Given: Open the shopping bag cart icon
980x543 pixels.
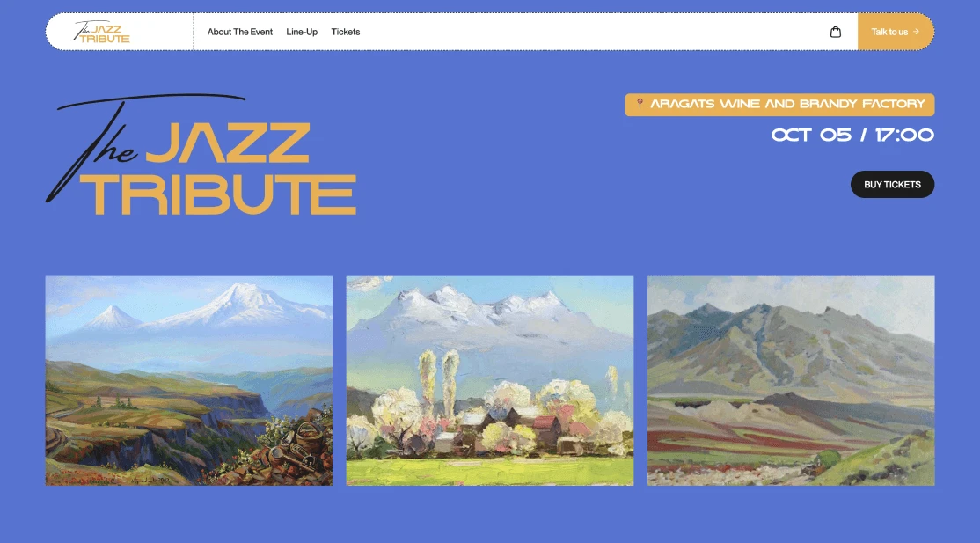Looking at the screenshot, I should tap(835, 32).
